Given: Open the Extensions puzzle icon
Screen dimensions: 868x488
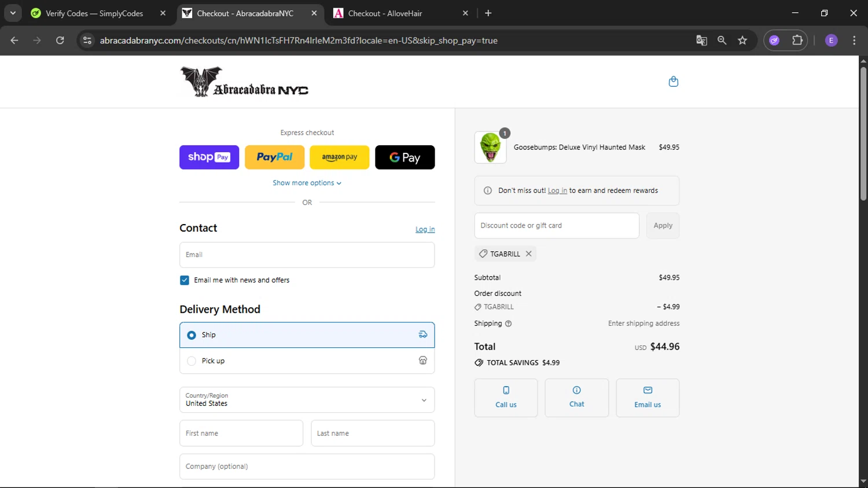Looking at the screenshot, I should coord(797,41).
